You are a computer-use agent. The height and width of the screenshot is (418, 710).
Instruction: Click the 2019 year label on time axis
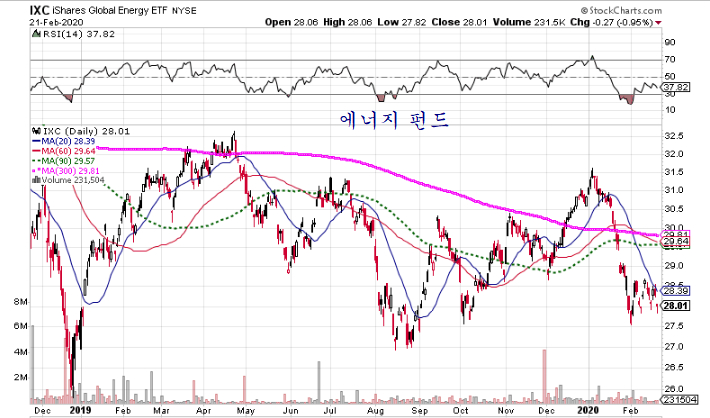(80, 410)
